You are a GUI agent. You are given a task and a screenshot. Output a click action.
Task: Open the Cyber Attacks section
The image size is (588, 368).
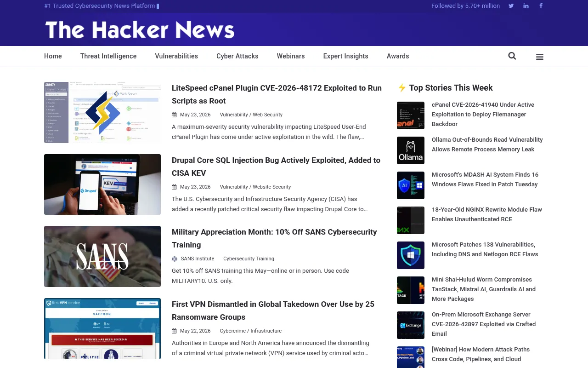coord(237,56)
